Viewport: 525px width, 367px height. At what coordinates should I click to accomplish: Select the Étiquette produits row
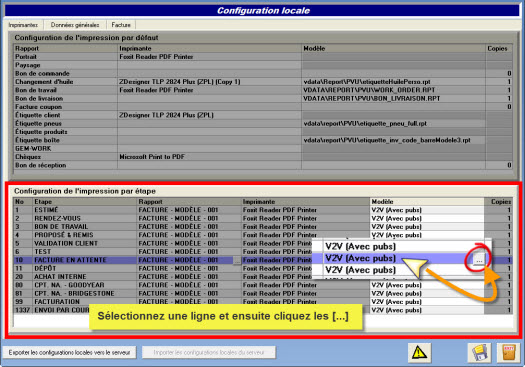pyautogui.click(x=262, y=132)
